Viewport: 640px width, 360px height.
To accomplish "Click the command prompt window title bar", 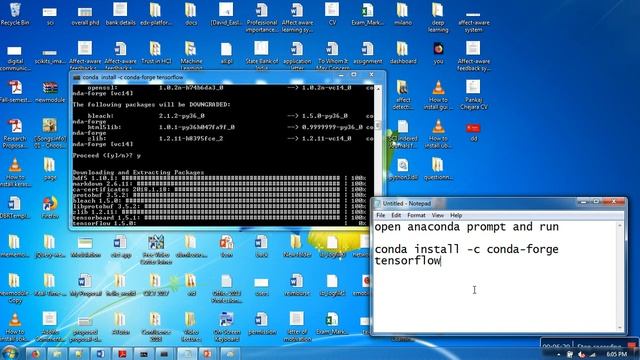I will tap(204, 77).
